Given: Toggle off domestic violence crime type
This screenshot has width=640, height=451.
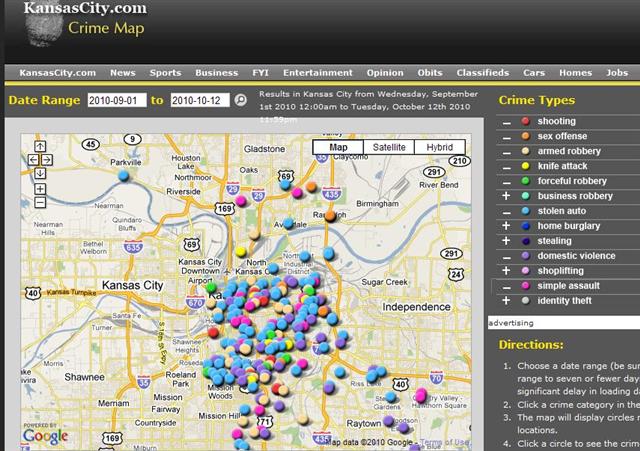Looking at the screenshot, I should click(507, 257).
